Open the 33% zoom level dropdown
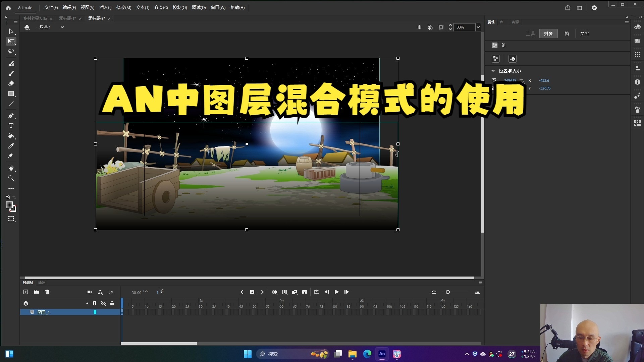 [x=479, y=27]
